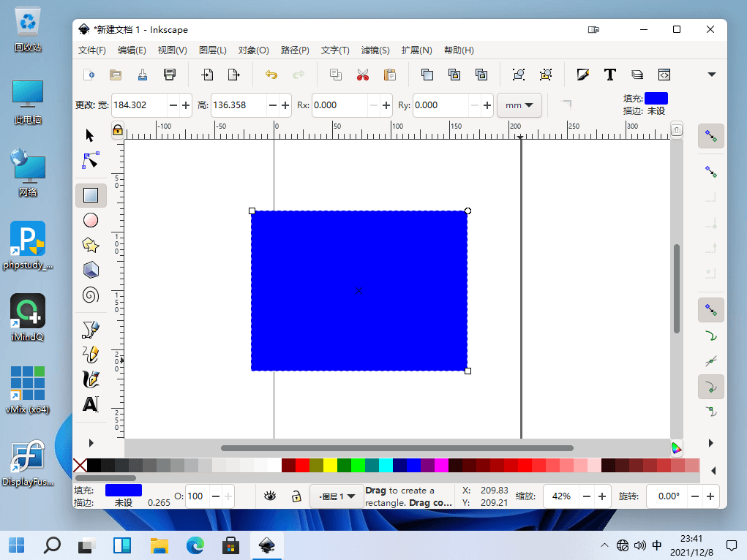Open the 图层(L) menu
The width and height of the screenshot is (747, 560).
pos(213,50)
